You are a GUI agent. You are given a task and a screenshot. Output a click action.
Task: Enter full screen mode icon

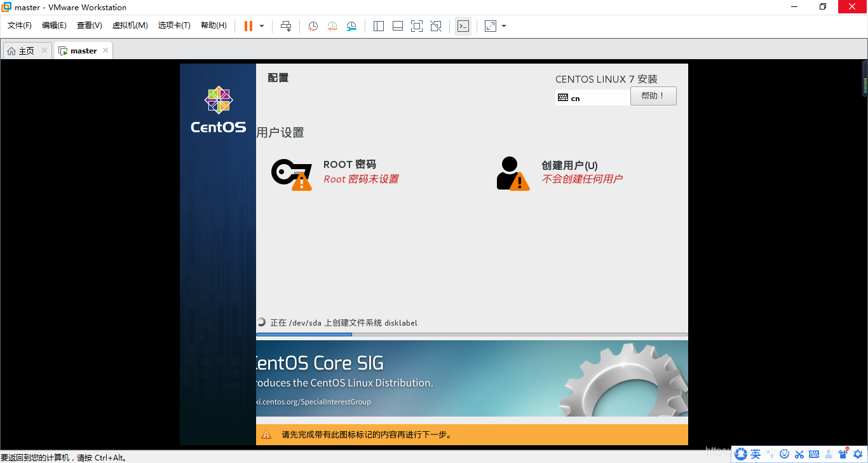click(x=417, y=26)
